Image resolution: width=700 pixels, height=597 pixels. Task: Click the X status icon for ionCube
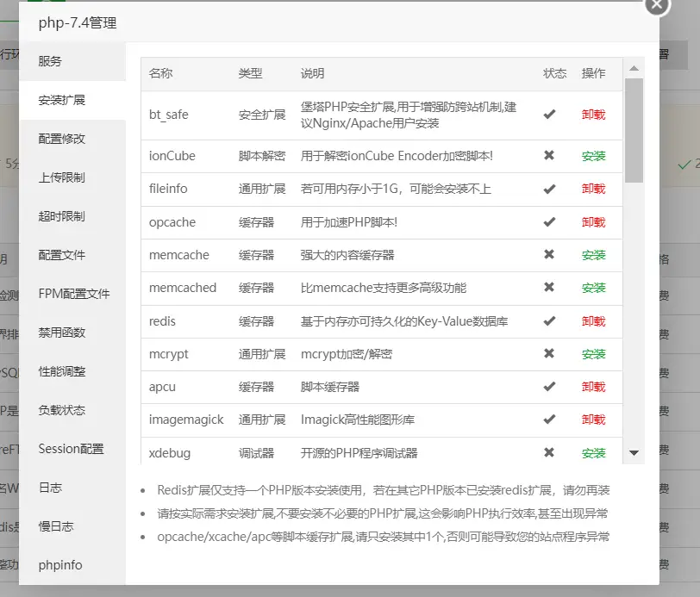pyautogui.click(x=549, y=156)
